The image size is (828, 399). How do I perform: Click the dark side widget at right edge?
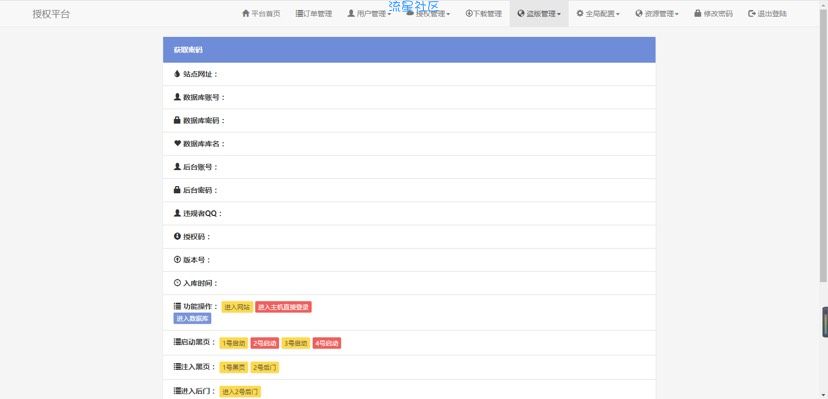(825, 322)
